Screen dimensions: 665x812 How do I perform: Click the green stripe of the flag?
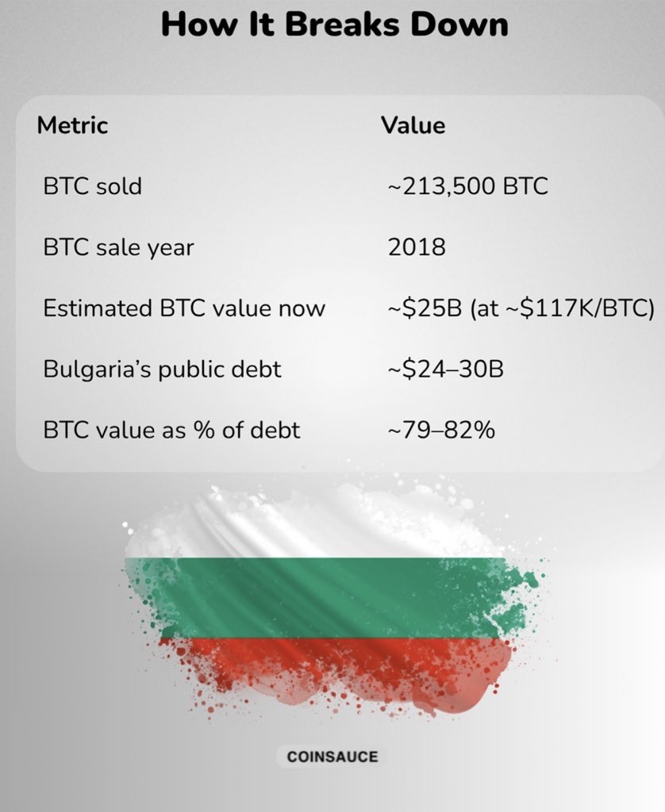[317, 595]
